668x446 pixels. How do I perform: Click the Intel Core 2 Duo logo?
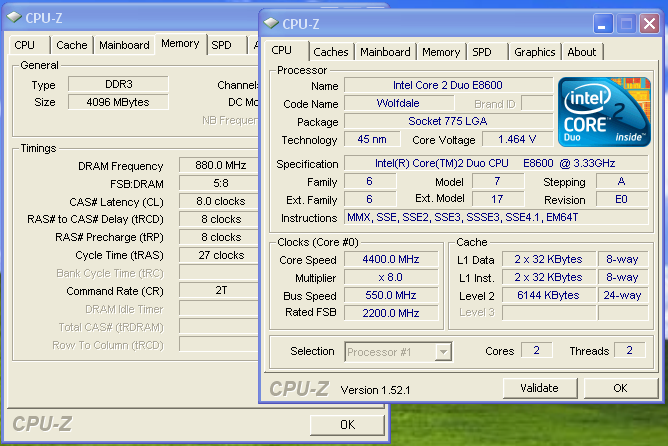click(604, 112)
